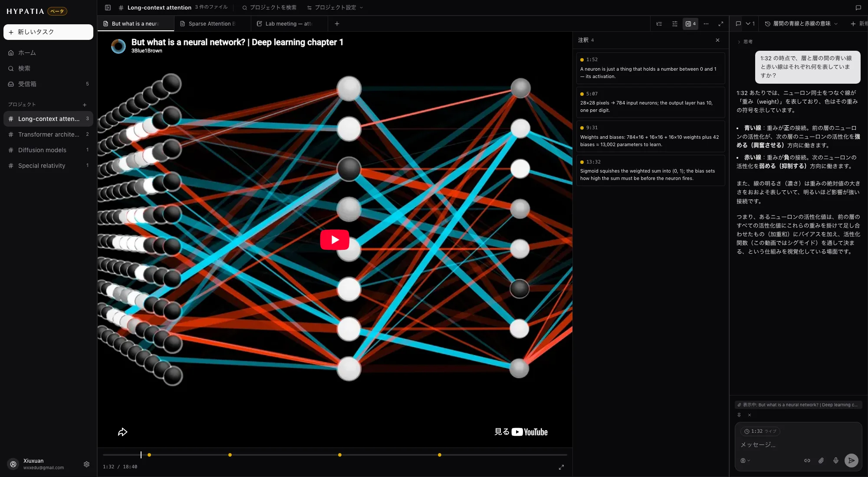Focus the メッセージ input field

(798, 444)
